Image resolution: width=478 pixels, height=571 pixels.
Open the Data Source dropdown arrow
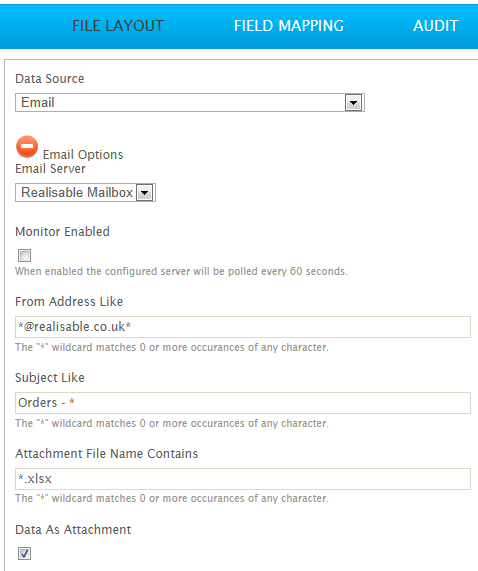pos(353,103)
